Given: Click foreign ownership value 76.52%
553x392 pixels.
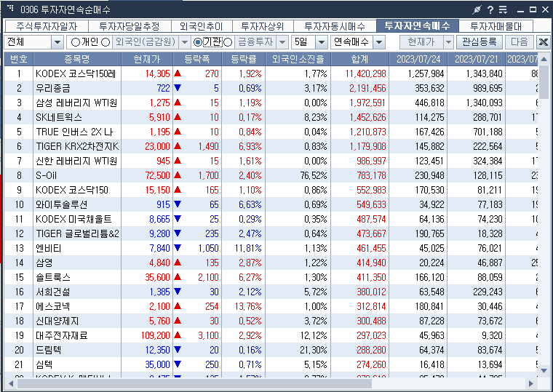Looking at the screenshot, I should click(x=314, y=175).
